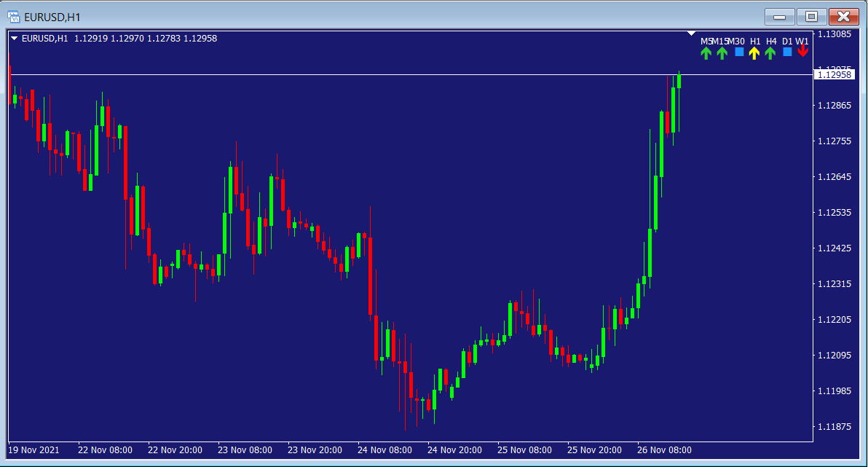Minimize the EURUSD,H1 chart window
868x467 pixels.
(780, 16)
